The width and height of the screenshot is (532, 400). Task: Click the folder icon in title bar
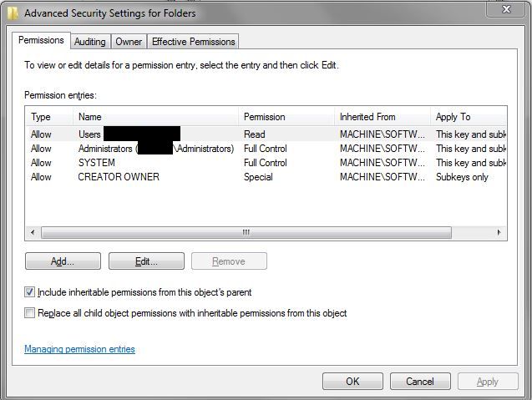[13, 13]
